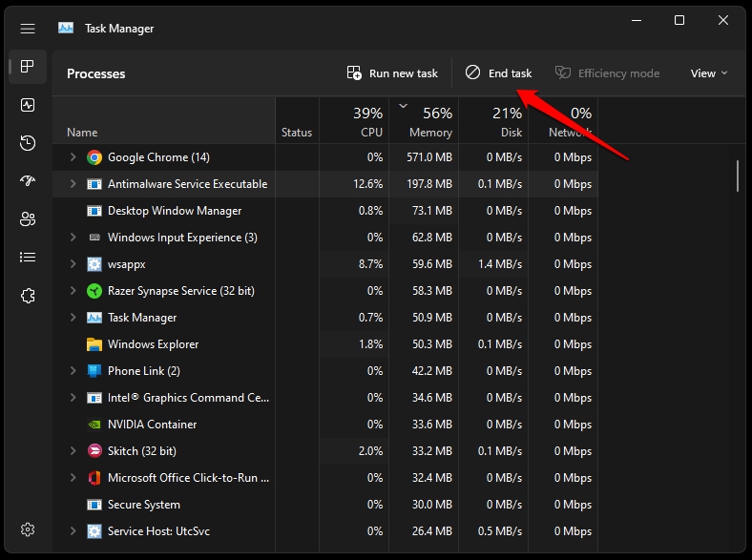Image resolution: width=752 pixels, height=560 pixels.
Task: Click Run new task
Action: (x=392, y=73)
